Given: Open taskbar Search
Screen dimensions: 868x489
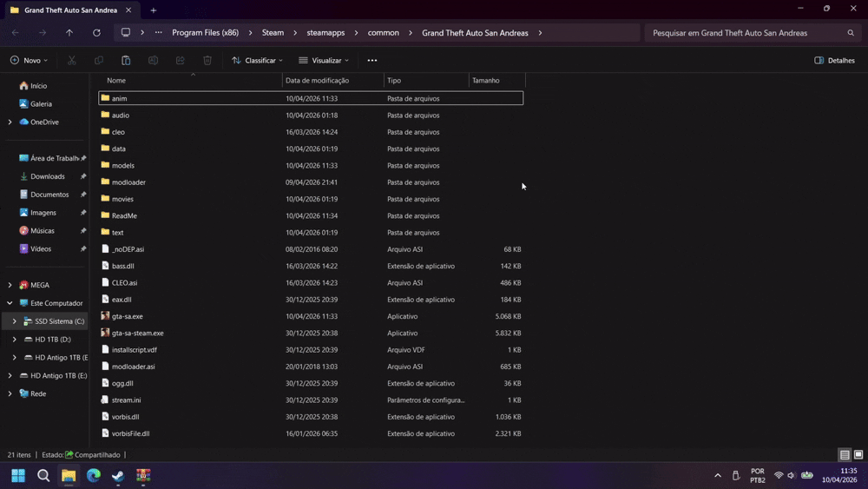Looking at the screenshot, I should pos(43,475).
